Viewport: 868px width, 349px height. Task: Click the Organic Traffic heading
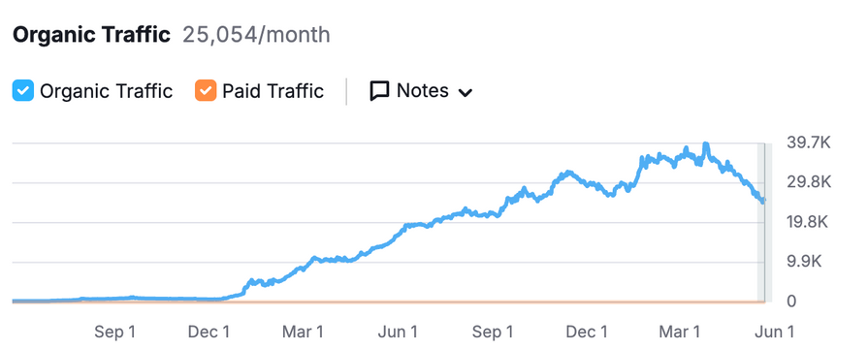pyautogui.click(x=91, y=35)
